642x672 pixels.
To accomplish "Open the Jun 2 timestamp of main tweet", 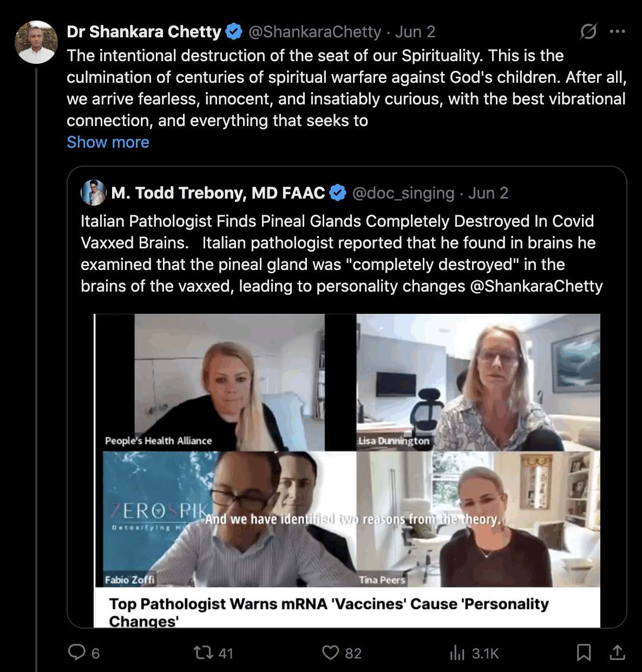I will pos(415,32).
